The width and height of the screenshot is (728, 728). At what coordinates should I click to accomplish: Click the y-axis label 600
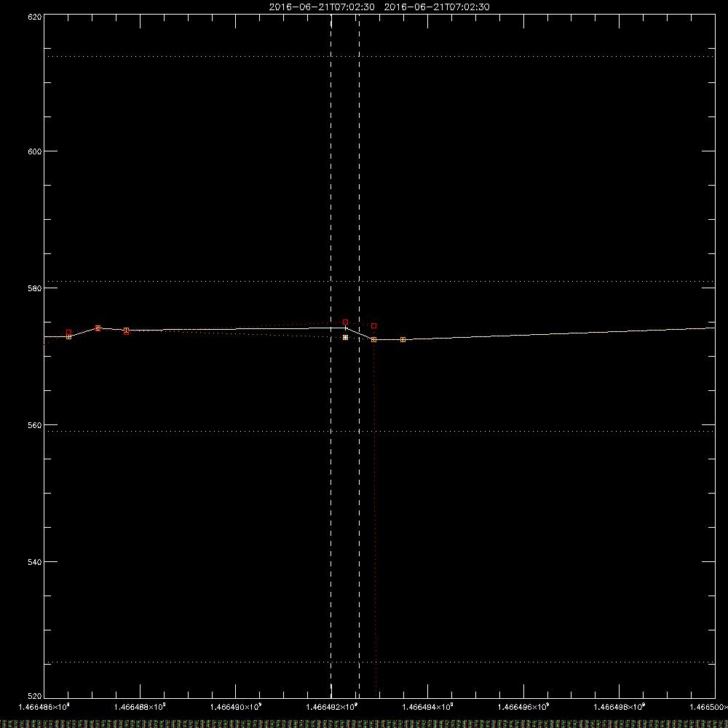point(35,152)
